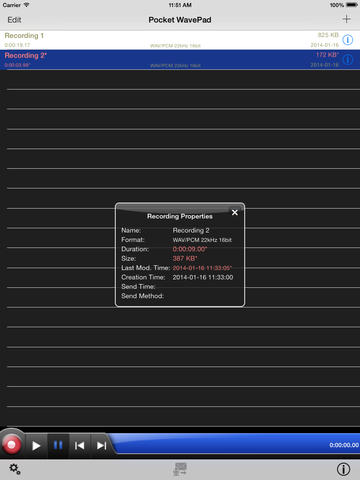The image size is (360, 480).
Task: Close the Recording Properties dialog
Action: point(235,212)
